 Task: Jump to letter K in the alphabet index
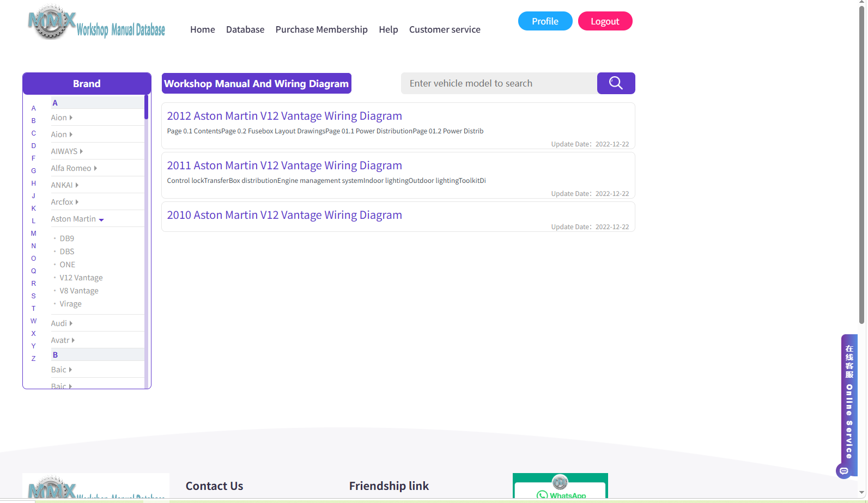click(x=33, y=208)
